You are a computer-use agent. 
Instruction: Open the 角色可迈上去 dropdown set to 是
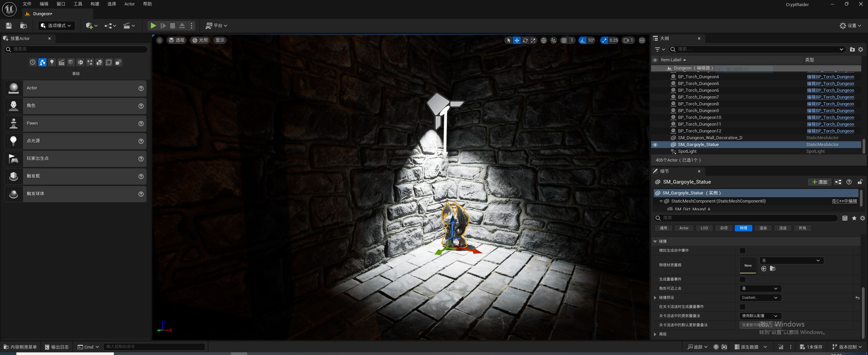[760, 289]
